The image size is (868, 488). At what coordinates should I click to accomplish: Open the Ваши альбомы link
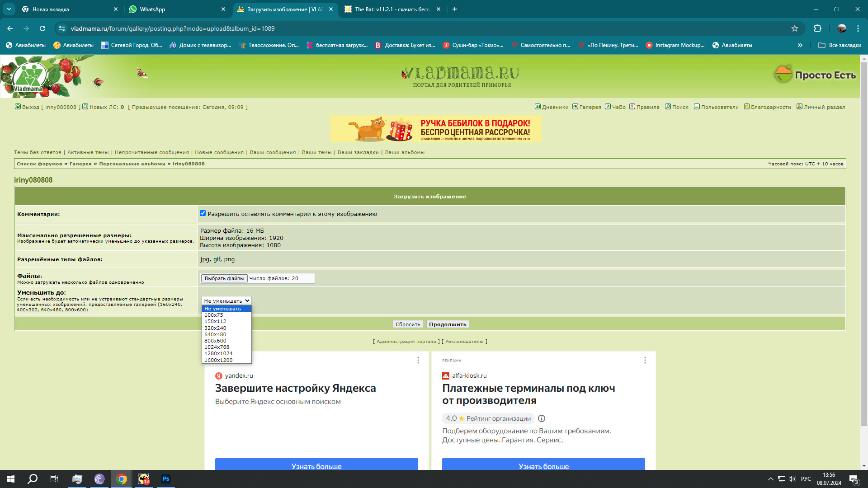(405, 153)
